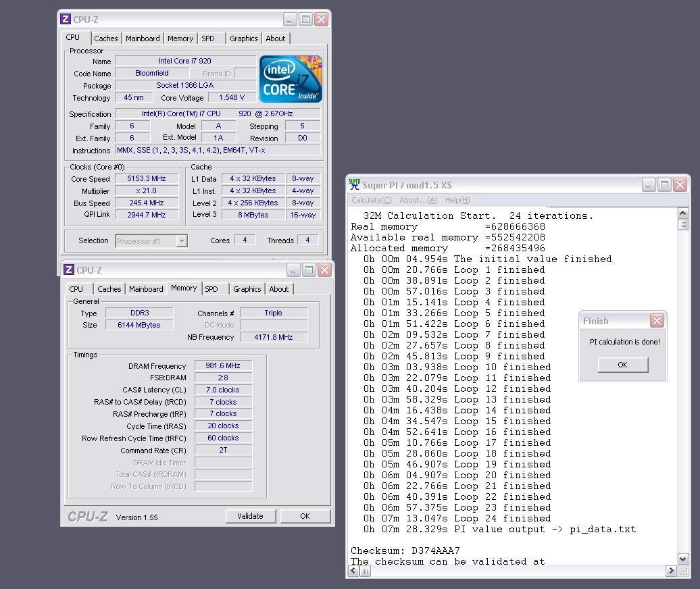Close the Super PI window
Image resolution: width=700 pixels, height=589 pixels.
[x=680, y=184]
